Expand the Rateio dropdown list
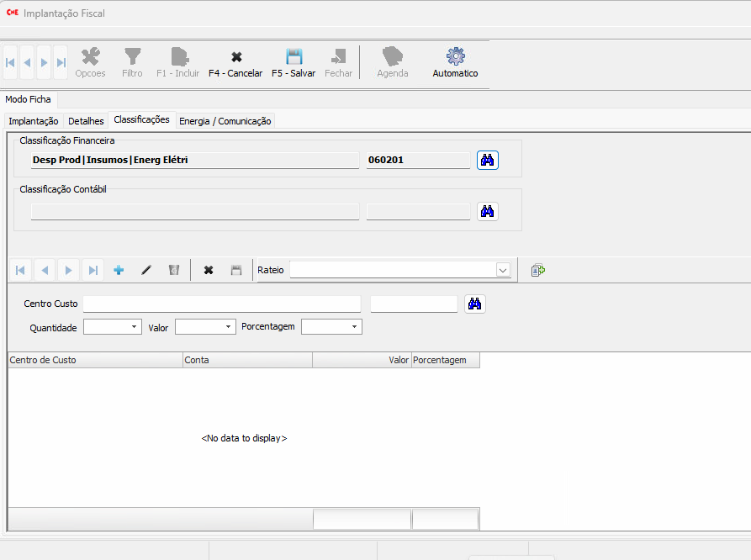Viewport: 751px width, 560px height. [503, 270]
